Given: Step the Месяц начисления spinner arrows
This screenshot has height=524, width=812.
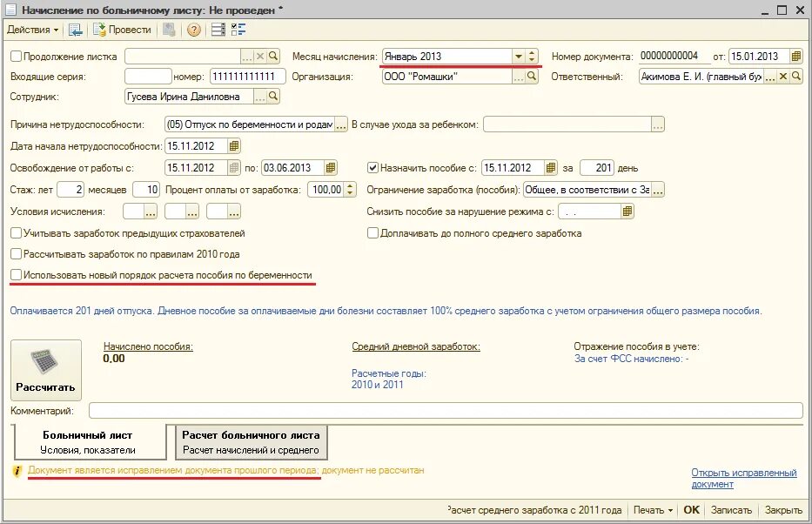Looking at the screenshot, I should [x=532, y=57].
